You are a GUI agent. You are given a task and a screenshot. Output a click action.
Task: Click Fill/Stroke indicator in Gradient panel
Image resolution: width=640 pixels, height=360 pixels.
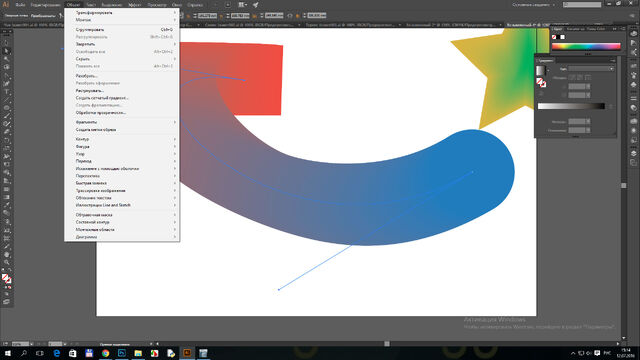pos(541,83)
